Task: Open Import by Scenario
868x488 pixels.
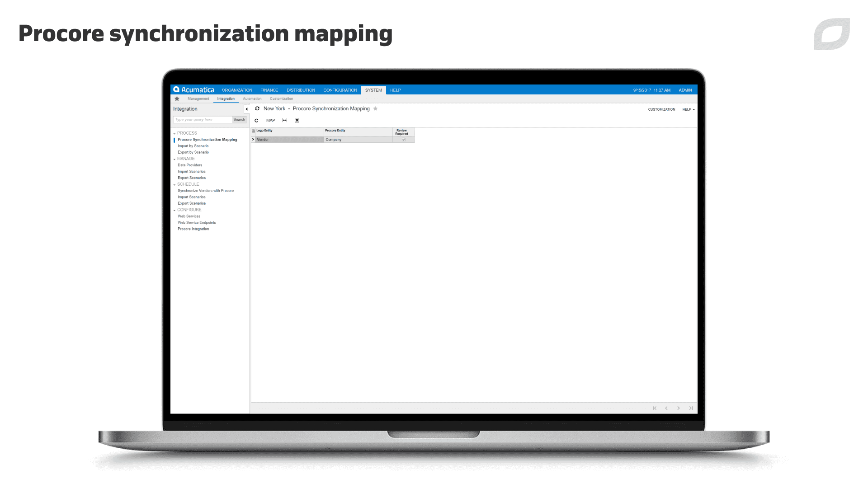Action: pos(193,146)
